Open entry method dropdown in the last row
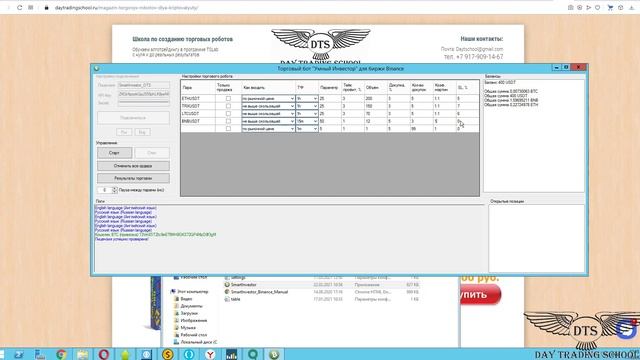This screenshot has width=640, height=360. [x=268, y=129]
